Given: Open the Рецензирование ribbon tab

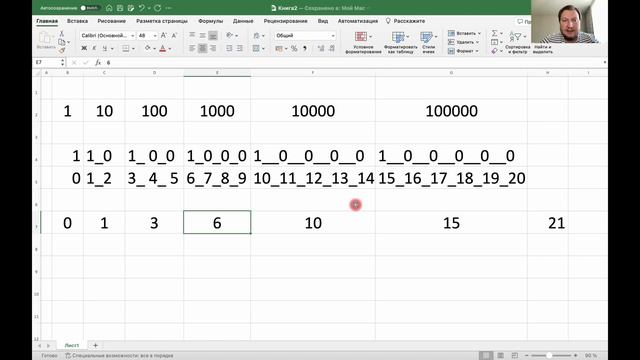Looking at the screenshot, I should click(x=285, y=21).
